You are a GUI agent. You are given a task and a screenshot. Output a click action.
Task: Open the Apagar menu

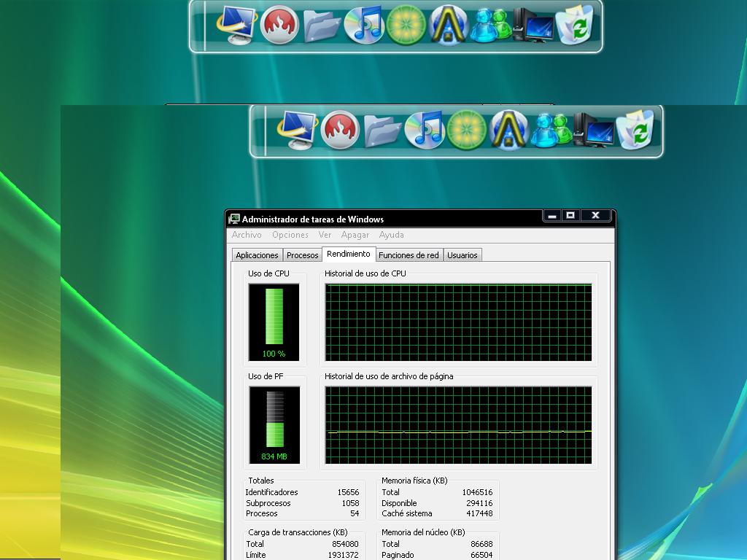tap(355, 235)
